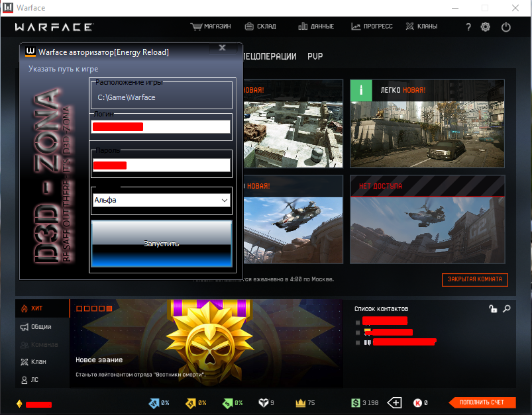The height and width of the screenshot is (415, 532).
Task: Open the МАГАЗИН store link
Action: pyautogui.click(x=217, y=26)
